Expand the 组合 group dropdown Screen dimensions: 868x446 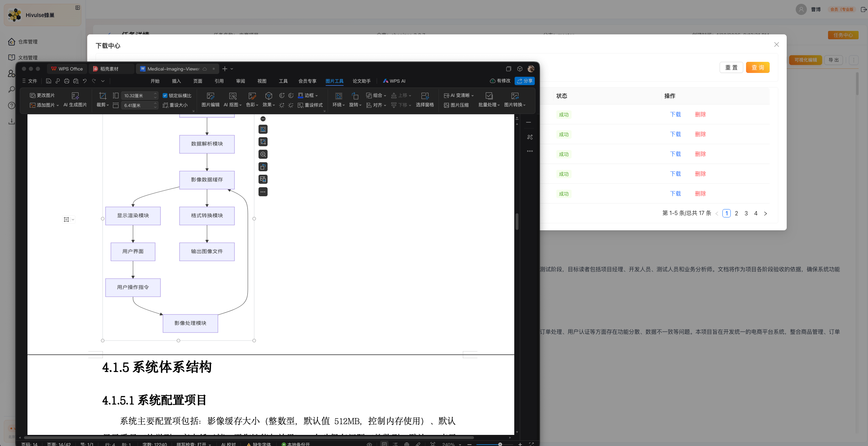coord(376,95)
